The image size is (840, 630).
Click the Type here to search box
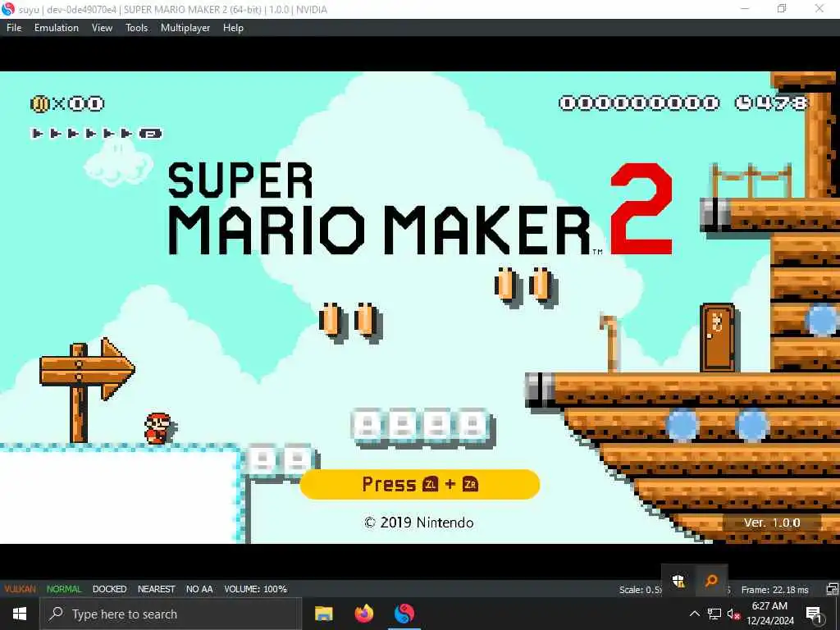(171, 614)
